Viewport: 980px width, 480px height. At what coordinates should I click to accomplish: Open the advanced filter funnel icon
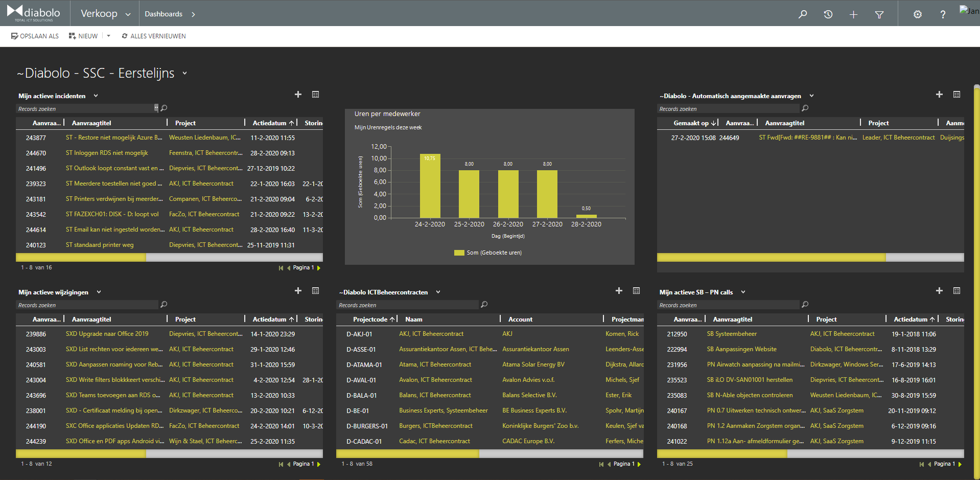[x=879, y=14]
